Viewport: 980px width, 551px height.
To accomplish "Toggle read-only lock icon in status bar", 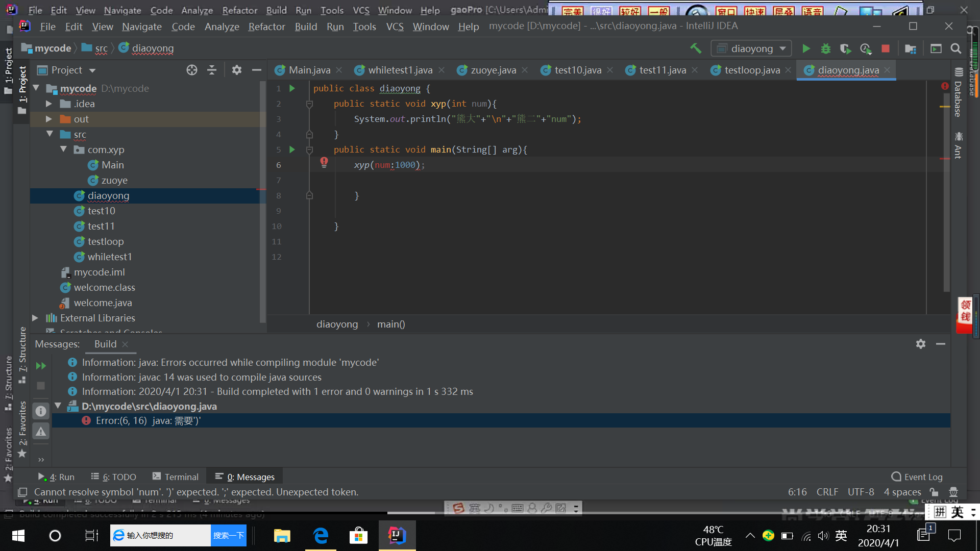I will (x=934, y=492).
